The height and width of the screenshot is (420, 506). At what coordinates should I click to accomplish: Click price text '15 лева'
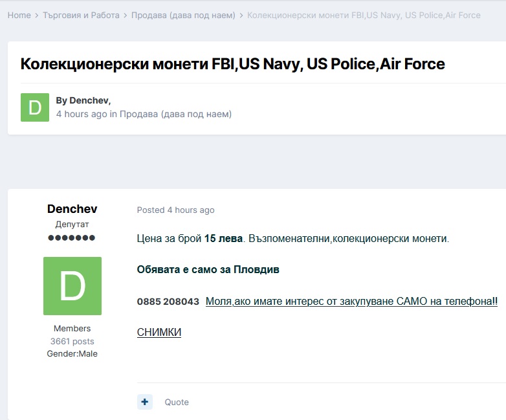coord(223,239)
